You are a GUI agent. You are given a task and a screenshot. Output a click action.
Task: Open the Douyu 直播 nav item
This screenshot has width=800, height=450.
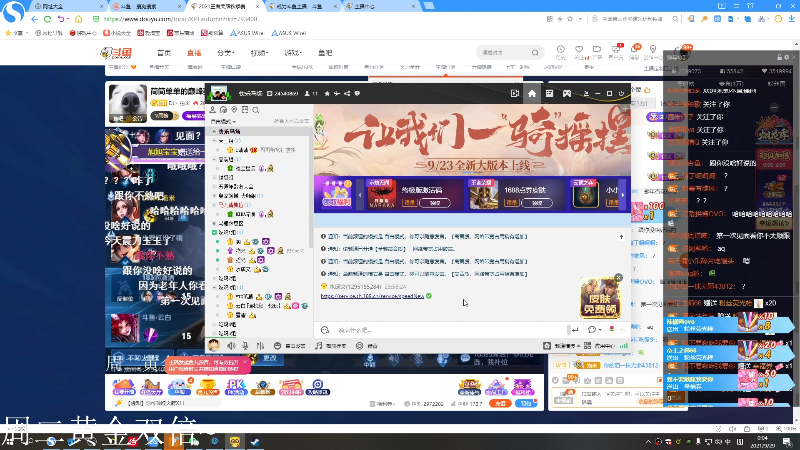(194, 53)
